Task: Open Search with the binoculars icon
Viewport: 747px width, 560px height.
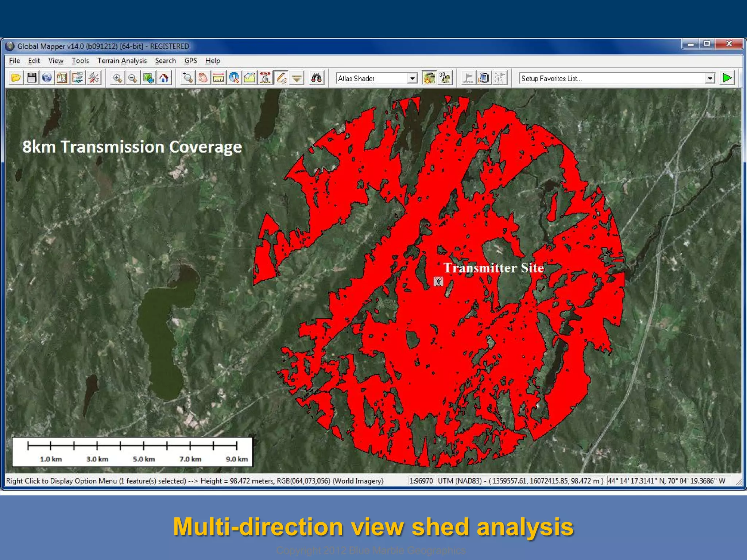Action: tap(317, 78)
